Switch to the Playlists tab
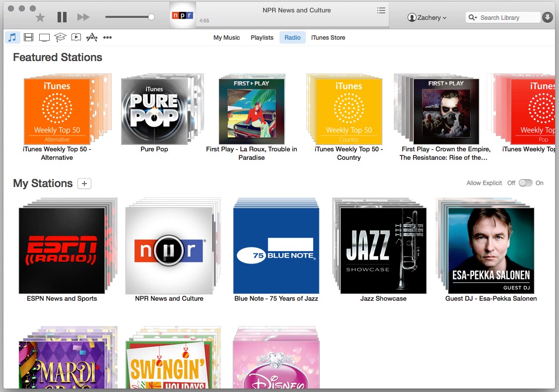Screen dimensions: 559x392 [262, 37]
